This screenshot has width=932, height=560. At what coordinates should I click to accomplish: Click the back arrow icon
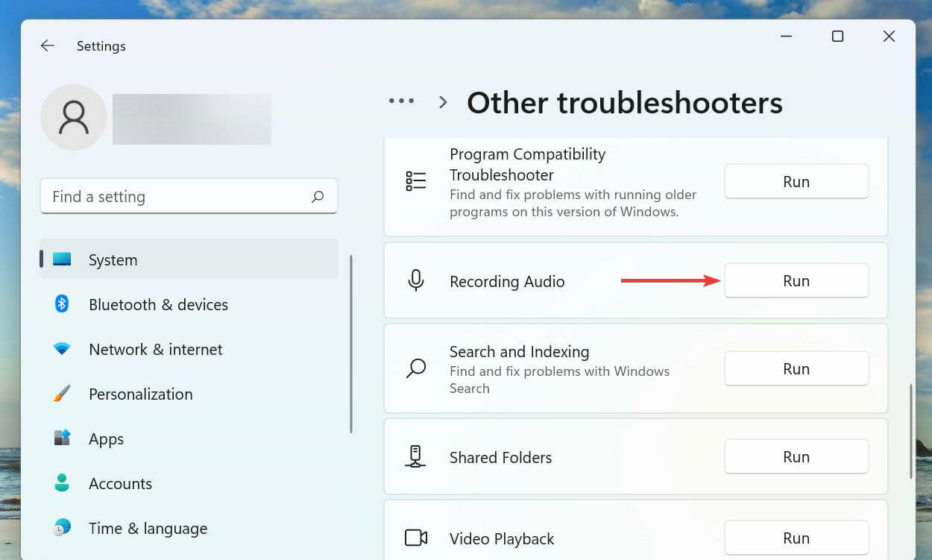tap(48, 46)
